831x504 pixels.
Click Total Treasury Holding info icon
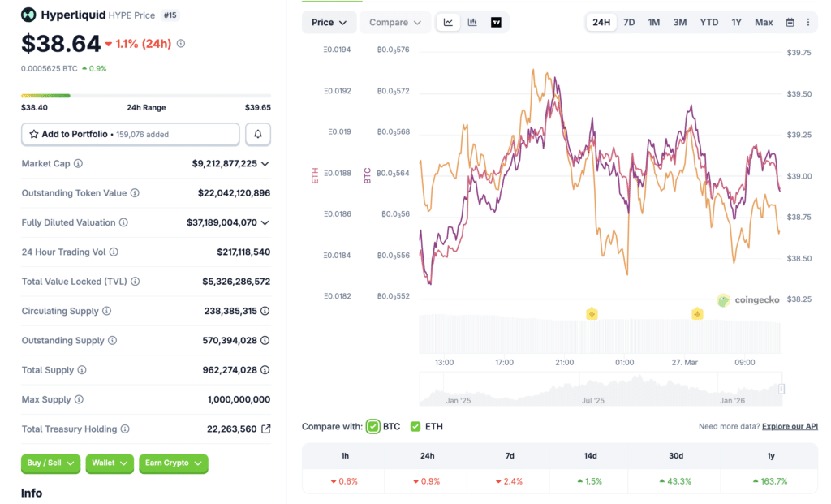click(124, 429)
